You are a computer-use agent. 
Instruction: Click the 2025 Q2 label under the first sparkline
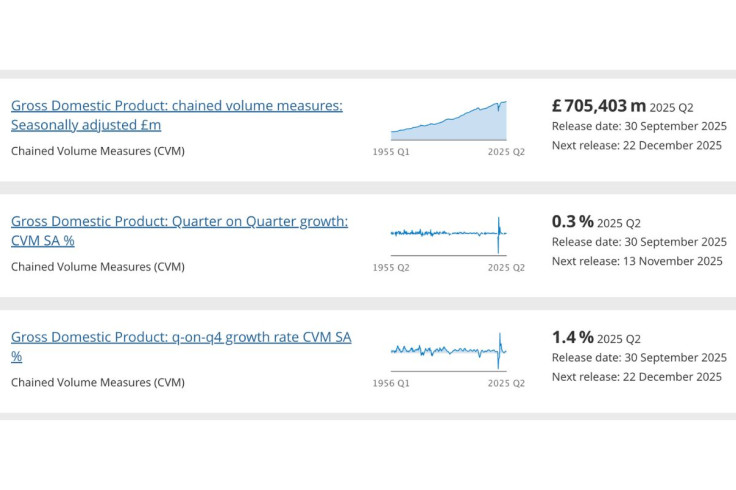point(506,152)
